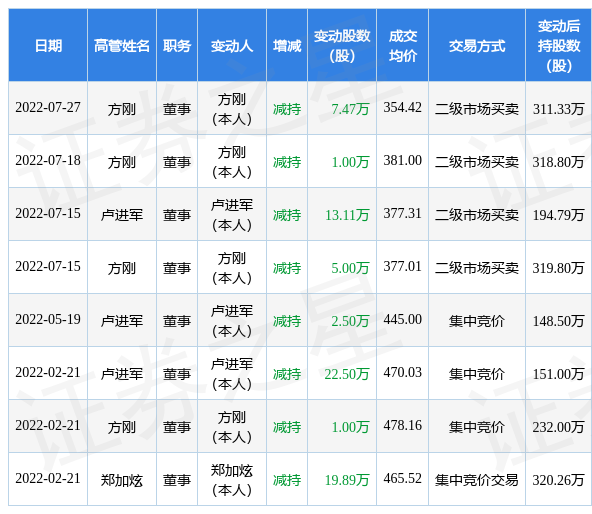Select the 478.16 average price cell
Screen dimensions: 592x514
click(402, 426)
